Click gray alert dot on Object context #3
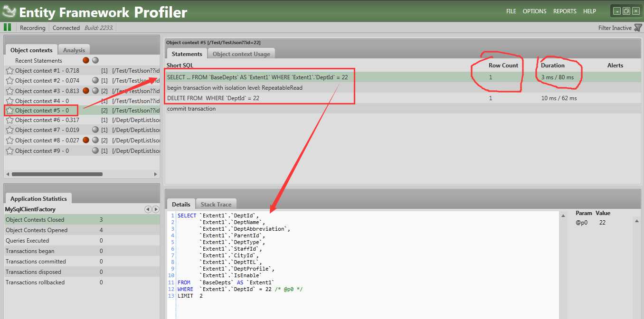Screen dimensions: 644x319 pos(95,91)
